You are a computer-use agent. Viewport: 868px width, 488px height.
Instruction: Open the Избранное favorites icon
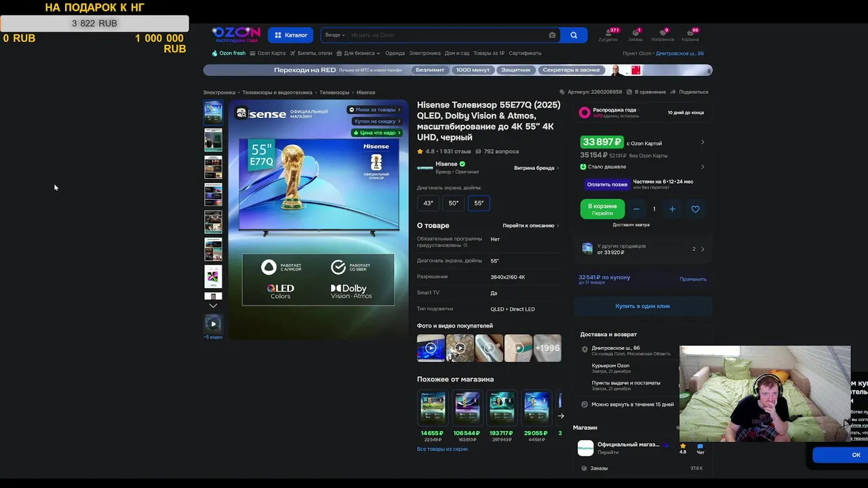pyautogui.click(x=663, y=35)
